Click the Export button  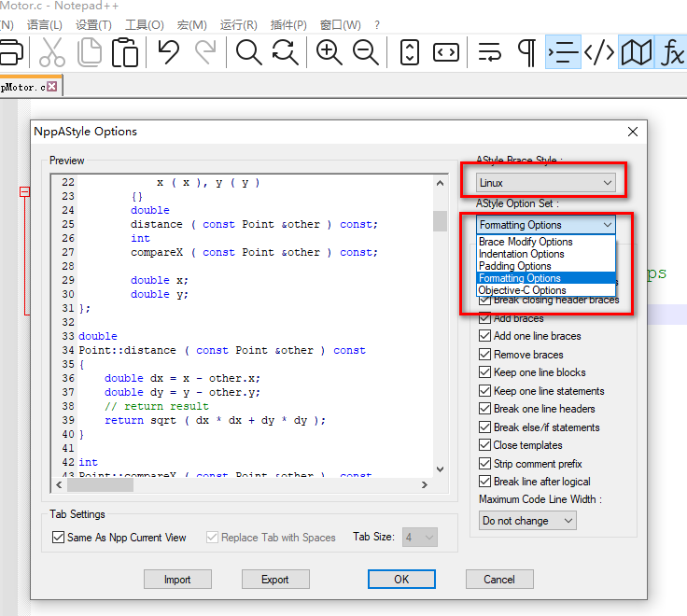[x=275, y=580]
